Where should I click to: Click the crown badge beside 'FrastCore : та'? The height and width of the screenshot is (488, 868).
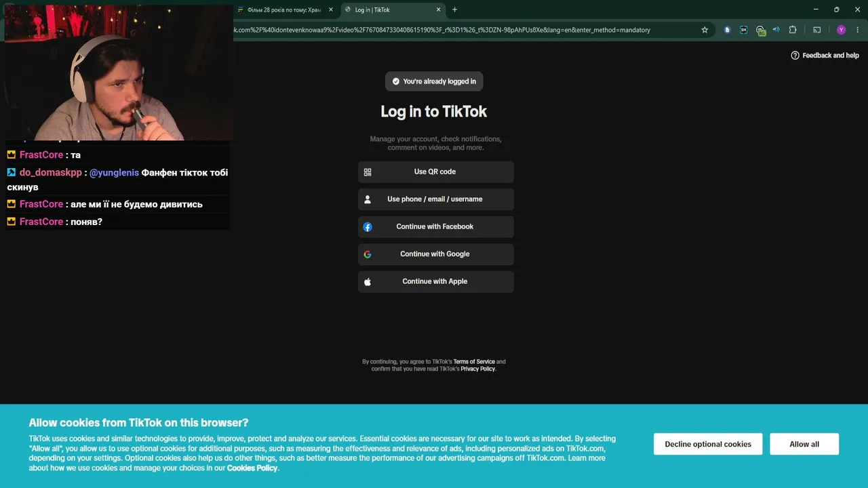point(12,155)
